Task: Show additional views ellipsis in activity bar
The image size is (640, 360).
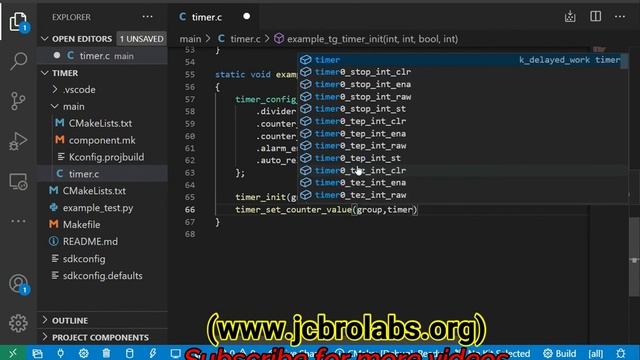Action: 18,221
